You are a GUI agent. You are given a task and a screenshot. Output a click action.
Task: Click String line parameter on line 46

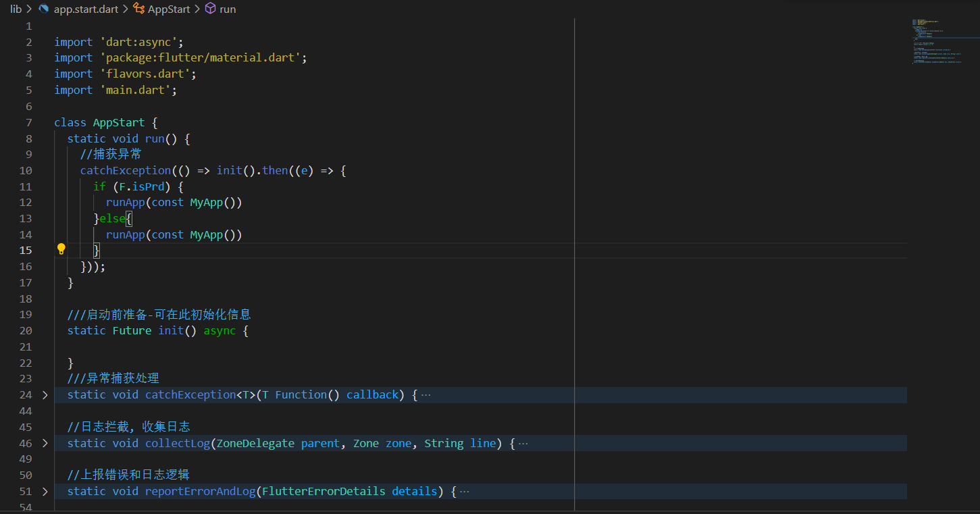tap(460, 444)
